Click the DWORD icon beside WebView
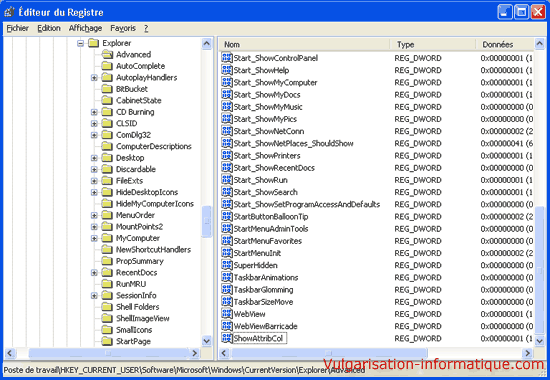550x380 pixels. click(x=227, y=314)
